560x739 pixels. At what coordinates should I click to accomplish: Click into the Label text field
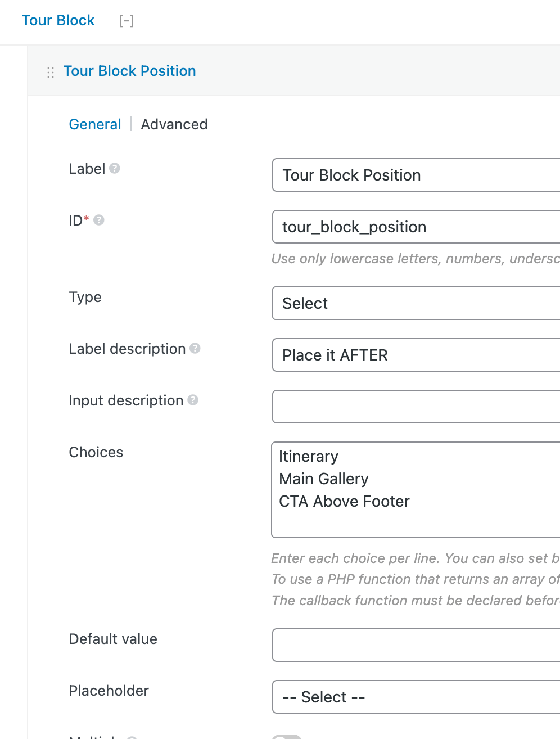(416, 175)
